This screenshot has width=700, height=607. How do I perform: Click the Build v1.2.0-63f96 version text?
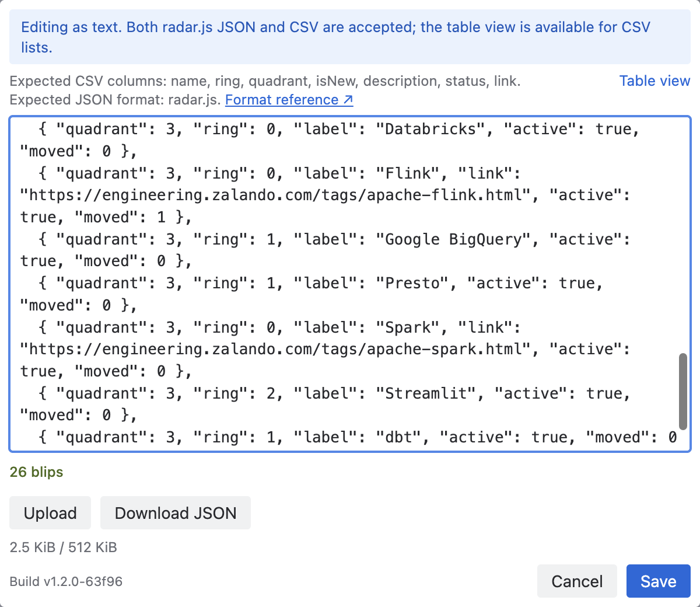[66, 581]
